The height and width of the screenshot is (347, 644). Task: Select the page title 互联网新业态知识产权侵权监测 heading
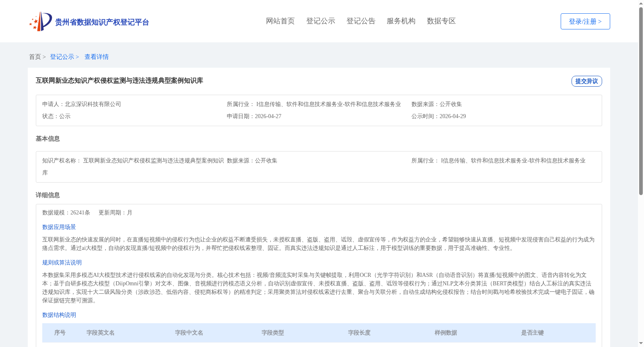pos(120,81)
